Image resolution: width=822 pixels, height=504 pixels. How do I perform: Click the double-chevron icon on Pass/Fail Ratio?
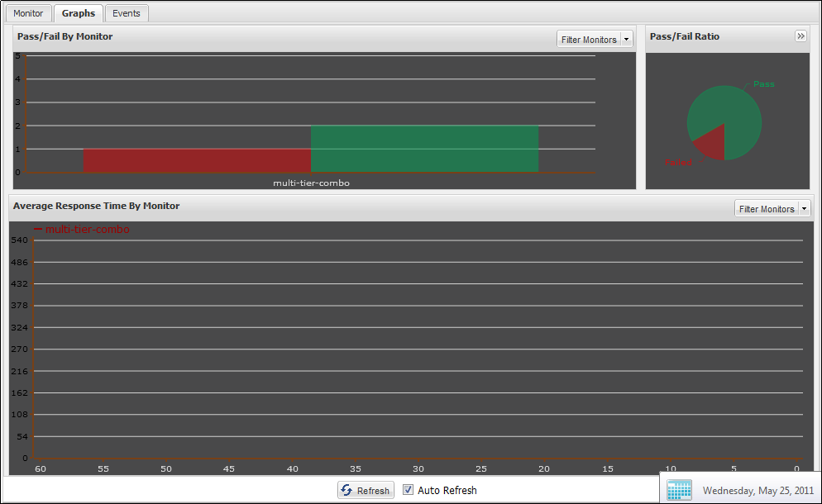800,36
